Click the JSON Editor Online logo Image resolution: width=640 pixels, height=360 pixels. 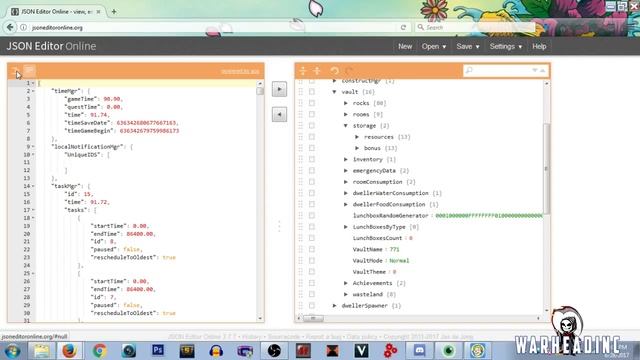(51, 46)
